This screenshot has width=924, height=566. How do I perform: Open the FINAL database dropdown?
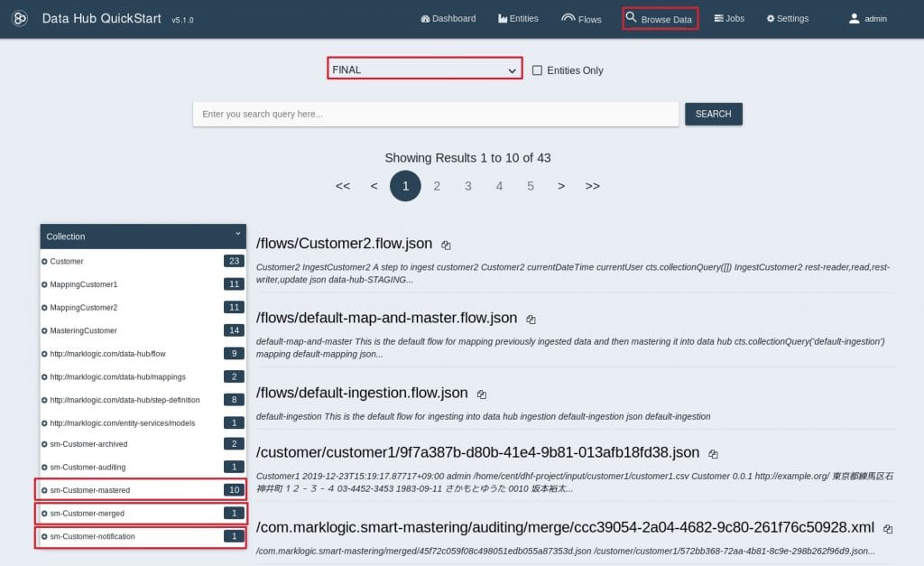point(424,70)
